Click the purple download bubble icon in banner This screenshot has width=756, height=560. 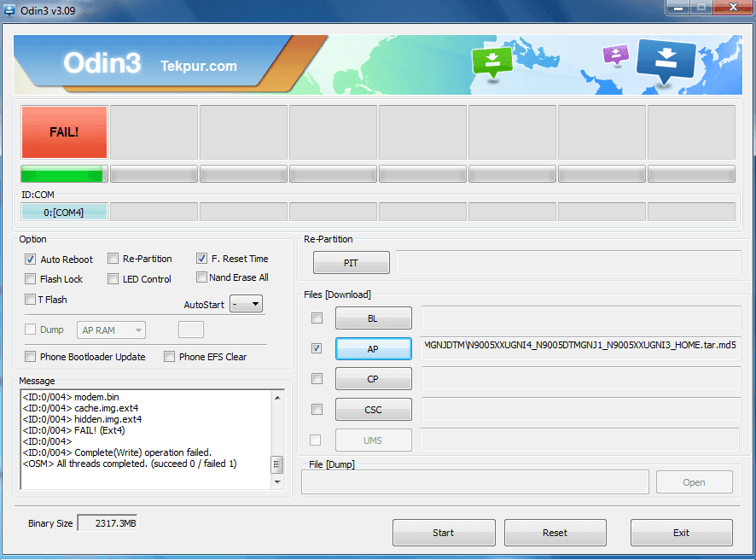[616, 55]
